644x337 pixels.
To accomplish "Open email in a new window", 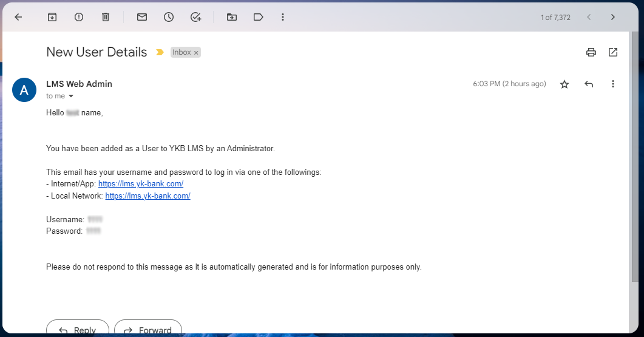I will point(613,52).
